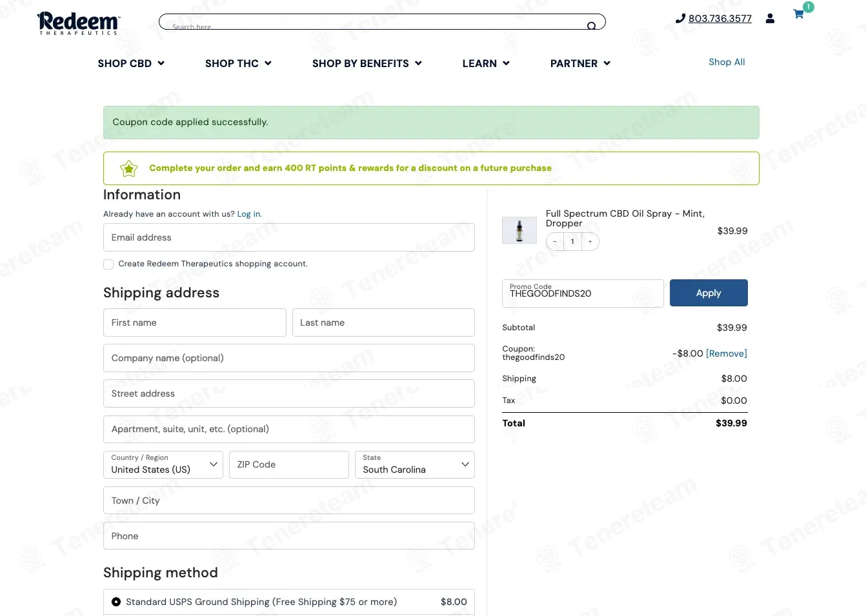Image resolution: width=866 pixels, height=616 pixels.
Task: Focus the Company name optional field
Action: coord(289,358)
